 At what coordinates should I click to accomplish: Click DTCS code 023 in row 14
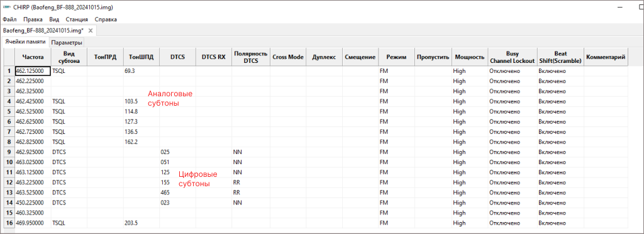coord(178,203)
